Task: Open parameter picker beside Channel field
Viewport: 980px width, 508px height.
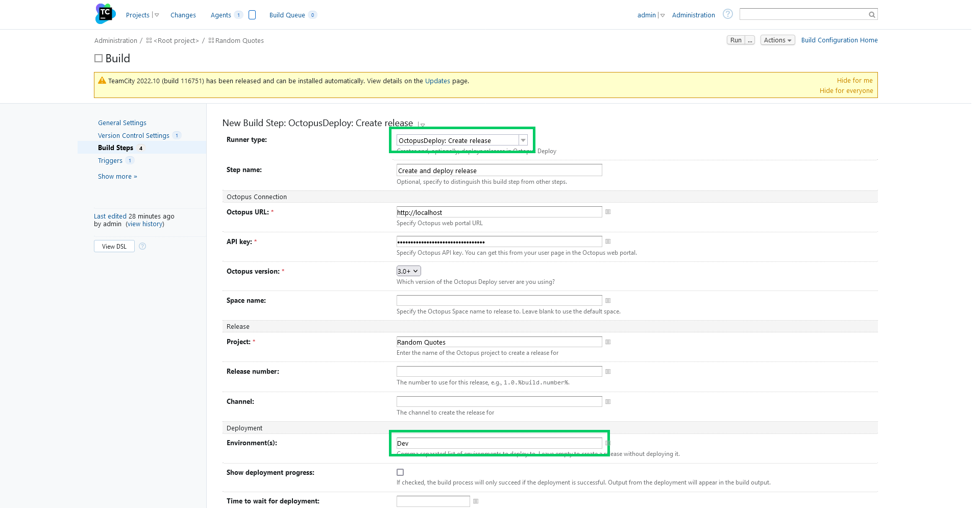Action: pos(608,402)
